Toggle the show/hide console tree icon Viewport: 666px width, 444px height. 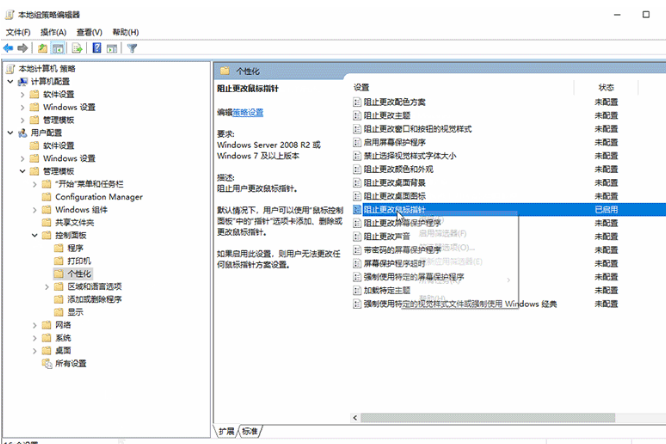pyautogui.click(x=58, y=48)
